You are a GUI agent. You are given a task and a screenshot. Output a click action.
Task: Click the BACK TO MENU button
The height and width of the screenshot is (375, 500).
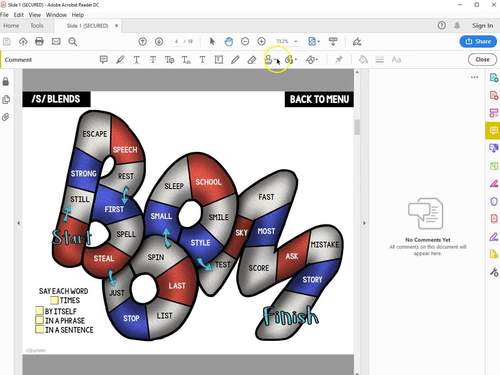[319, 99]
